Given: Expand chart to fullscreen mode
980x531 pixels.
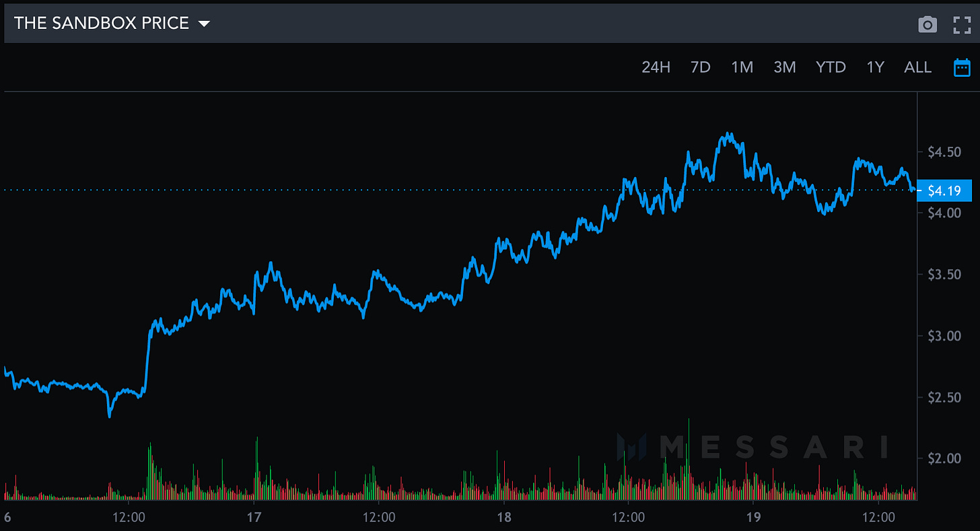Looking at the screenshot, I should tap(962, 25).
